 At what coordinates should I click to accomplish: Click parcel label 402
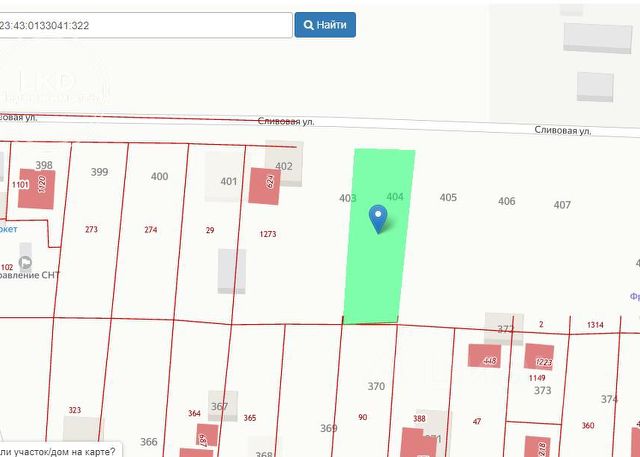tap(284, 166)
